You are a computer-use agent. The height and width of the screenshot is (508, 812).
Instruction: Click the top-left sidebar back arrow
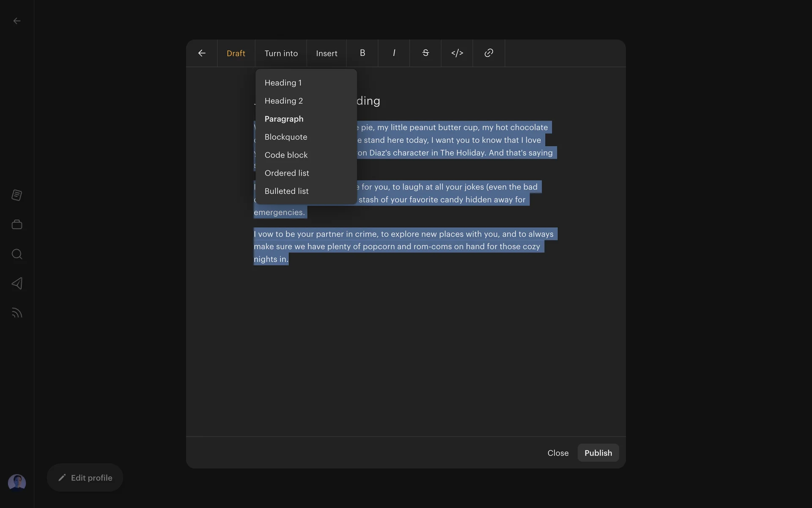17,21
